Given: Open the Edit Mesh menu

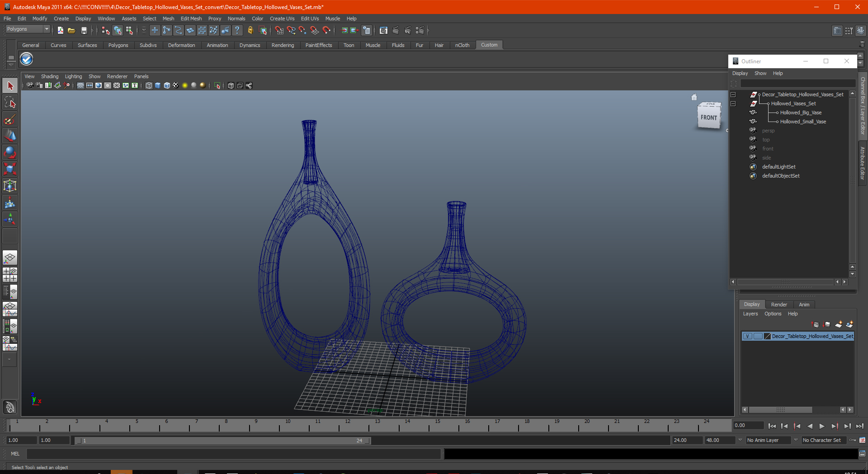Looking at the screenshot, I should (x=191, y=19).
